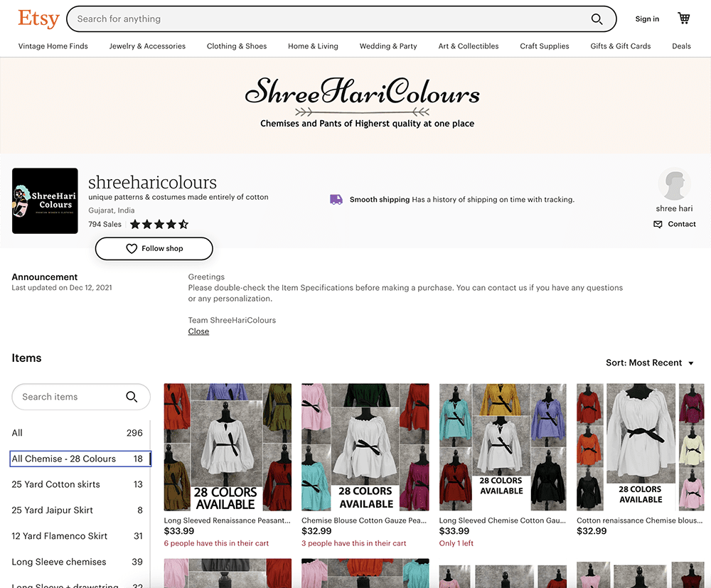Viewport: 711px width, 588px height.
Task: Open Clothing & Shoes category
Action: 237,46
